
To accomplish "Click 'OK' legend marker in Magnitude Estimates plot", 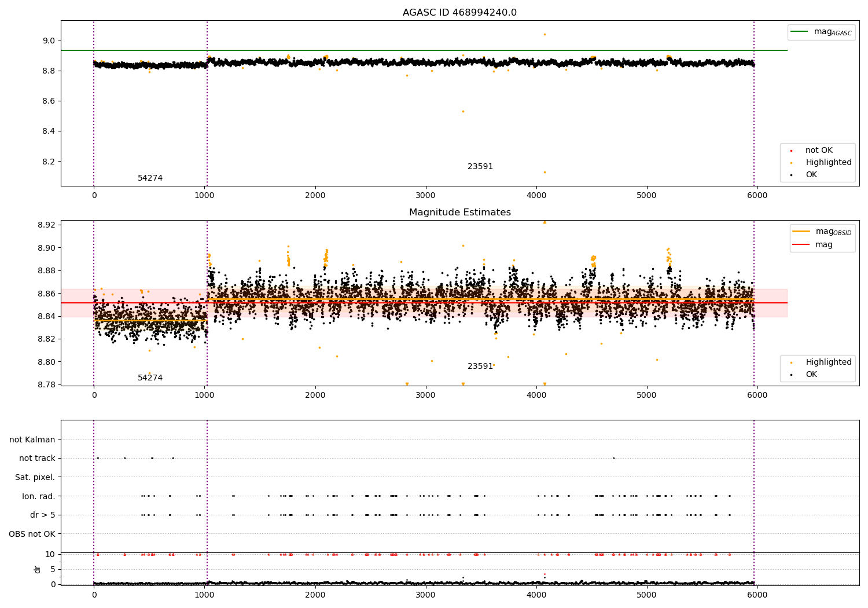I will coord(791,375).
